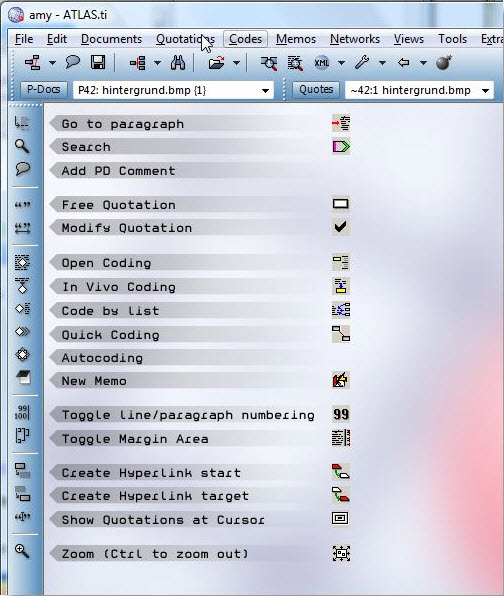The image size is (504, 596).
Task: Click Go to paragraph icon in left sidebar
Action: pos(22,122)
